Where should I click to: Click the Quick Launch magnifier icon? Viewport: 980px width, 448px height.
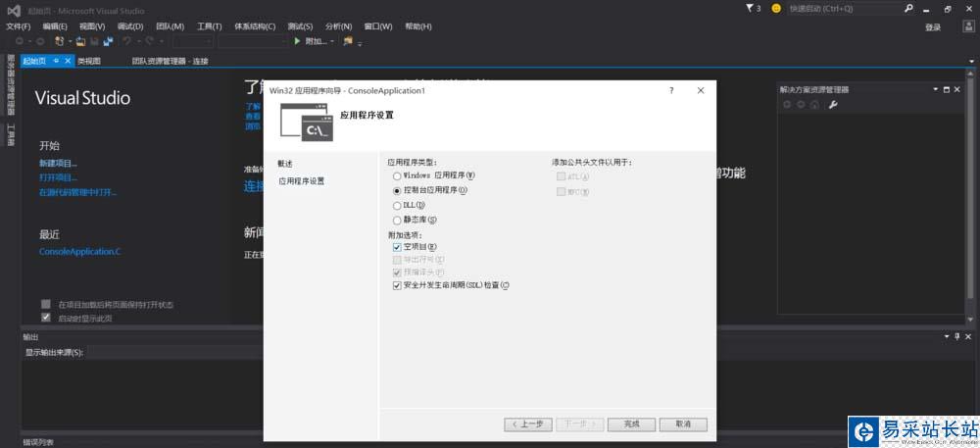[x=908, y=9]
